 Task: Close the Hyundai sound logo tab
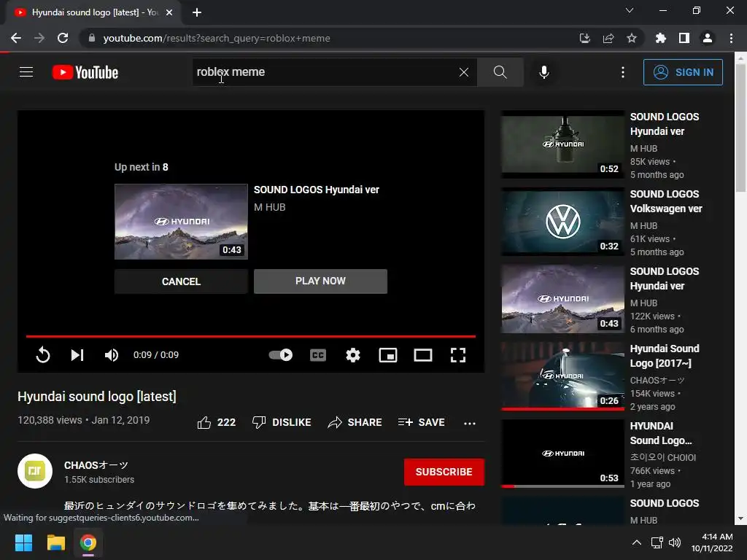[x=169, y=12]
